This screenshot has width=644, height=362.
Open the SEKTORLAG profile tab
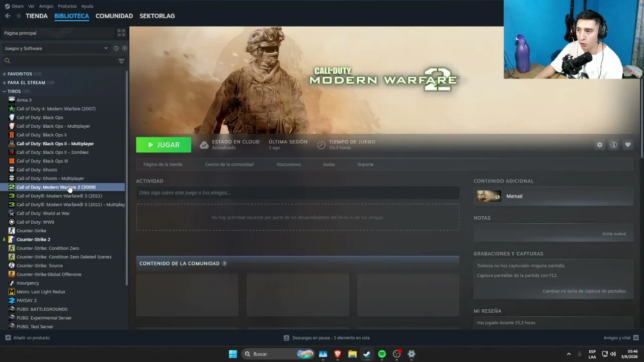[x=157, y=16]
